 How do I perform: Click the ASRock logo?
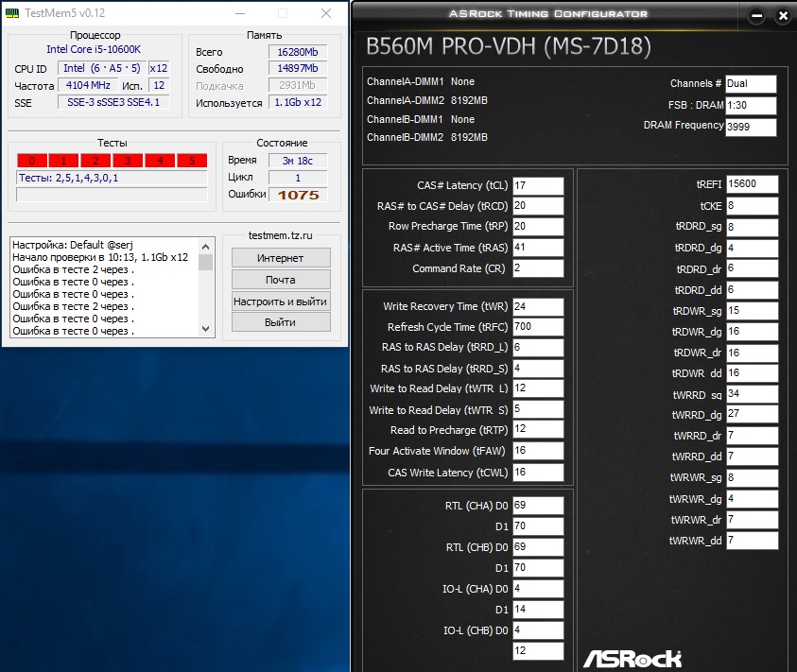click(632, 659)
